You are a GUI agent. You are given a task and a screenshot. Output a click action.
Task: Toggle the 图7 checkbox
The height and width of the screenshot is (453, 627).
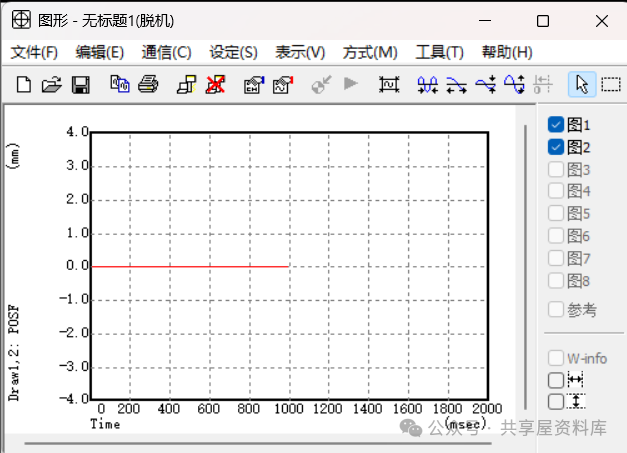pos(556,258)
